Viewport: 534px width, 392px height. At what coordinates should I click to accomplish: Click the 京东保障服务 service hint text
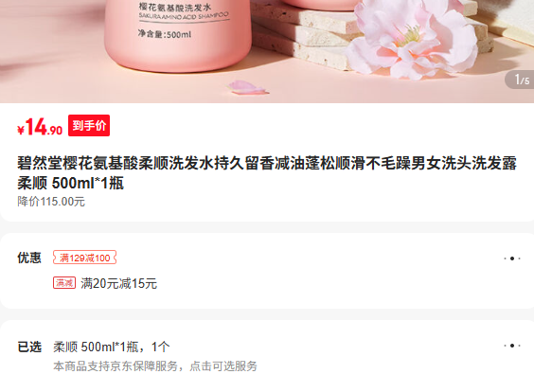(x=155, y=366)
